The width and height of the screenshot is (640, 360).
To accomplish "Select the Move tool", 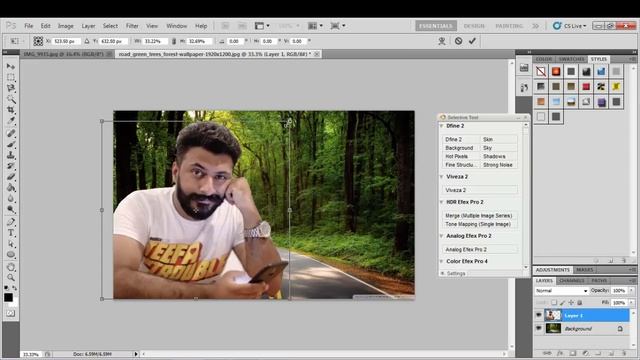I will click(11, 66).
